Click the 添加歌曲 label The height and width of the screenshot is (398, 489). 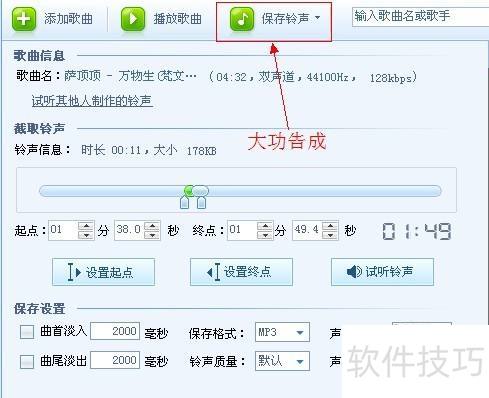[x=68, y=19]
